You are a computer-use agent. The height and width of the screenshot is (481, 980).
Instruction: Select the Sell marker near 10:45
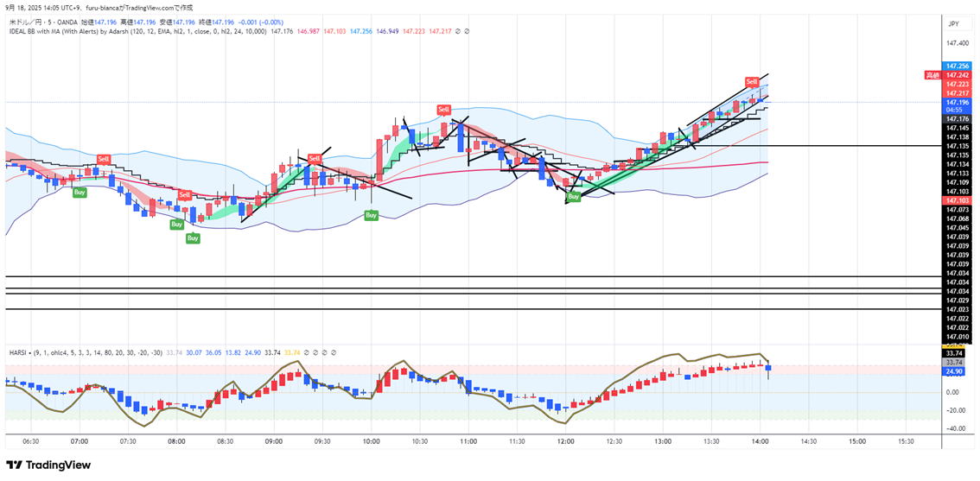point(443,110)
